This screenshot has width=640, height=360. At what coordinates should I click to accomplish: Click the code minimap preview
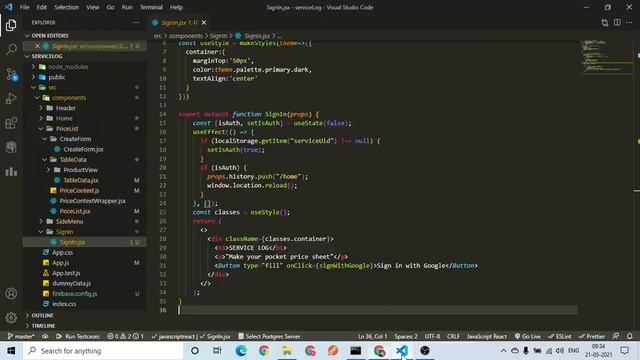tap(606, 56)
